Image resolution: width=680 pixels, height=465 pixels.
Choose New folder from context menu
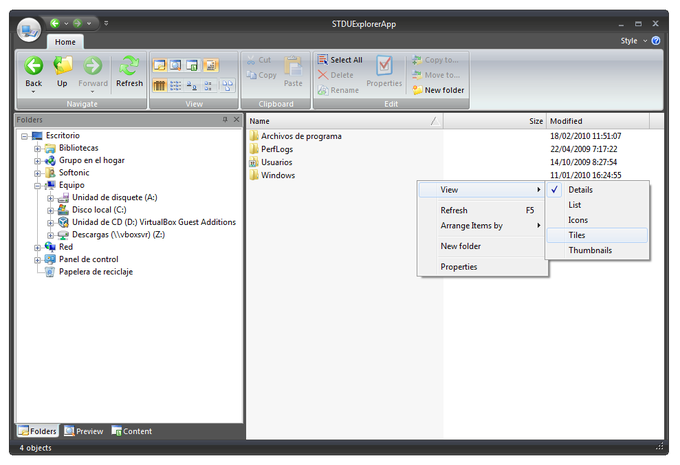pyautogui.click(x=481, y=246)
